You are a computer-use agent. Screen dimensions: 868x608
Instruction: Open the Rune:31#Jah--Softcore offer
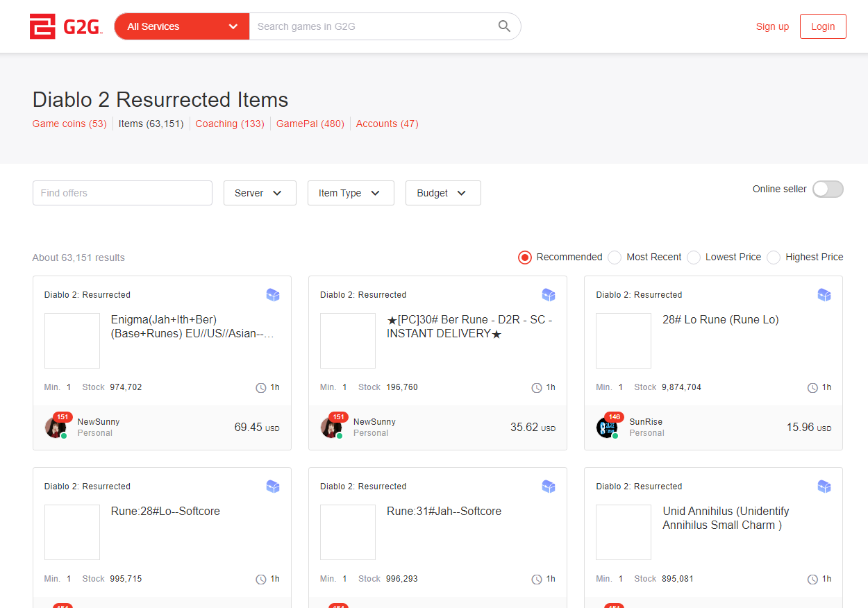(444, 512)
